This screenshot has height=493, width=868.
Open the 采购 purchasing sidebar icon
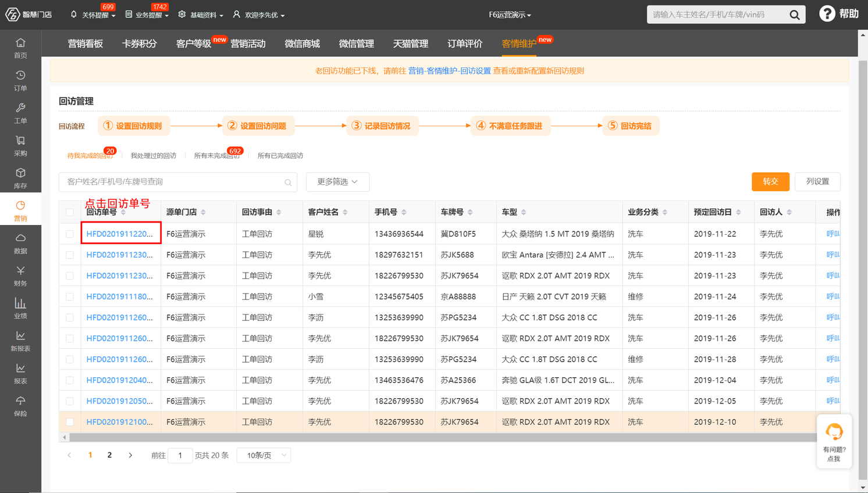click(20, 145)
